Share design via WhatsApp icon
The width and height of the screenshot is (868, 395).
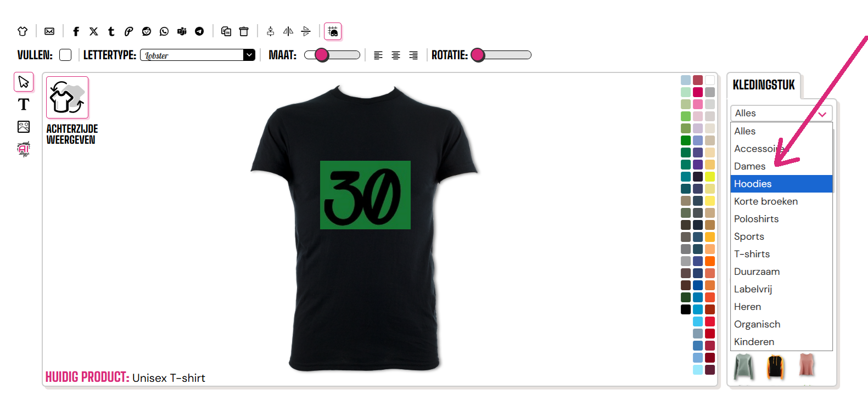pyautogui.click(x=164, y=31)
